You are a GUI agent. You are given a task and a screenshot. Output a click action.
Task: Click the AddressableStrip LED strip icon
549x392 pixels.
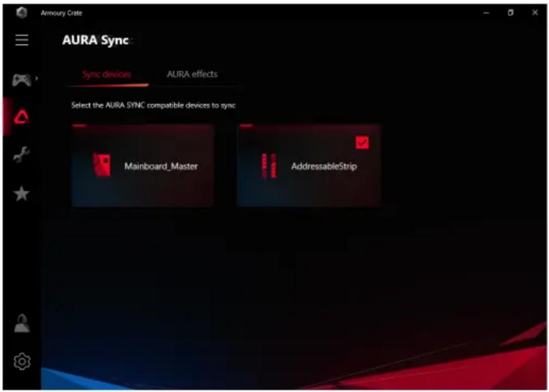click(x=269, y=166)
